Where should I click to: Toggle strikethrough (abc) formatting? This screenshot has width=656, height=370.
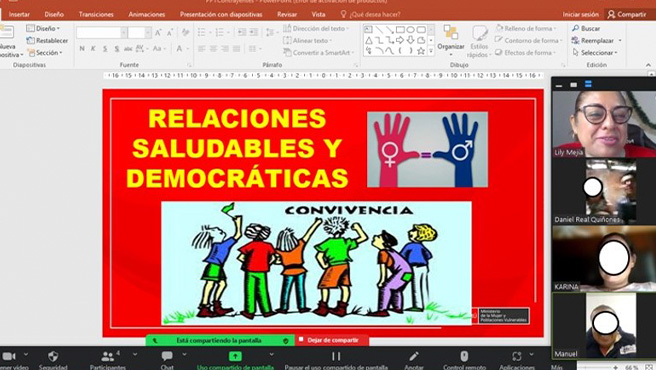[x=128, y=49]
